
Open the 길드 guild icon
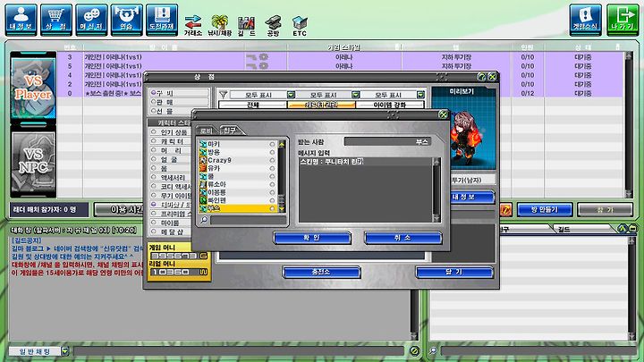247,25
